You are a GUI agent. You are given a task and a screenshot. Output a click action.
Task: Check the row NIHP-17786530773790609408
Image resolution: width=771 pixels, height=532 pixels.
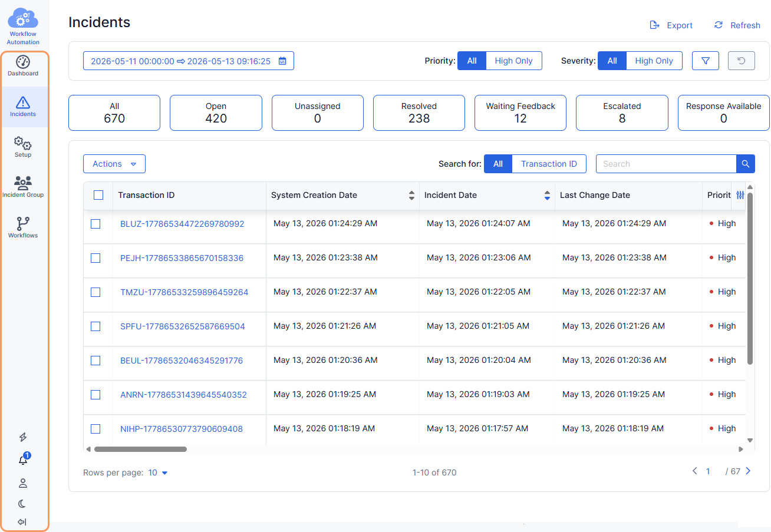pyautogui.click(x=95, y=429)
